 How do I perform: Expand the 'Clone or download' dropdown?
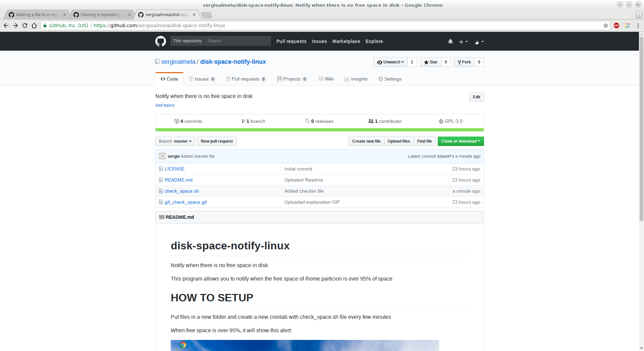(x=460, y=141)
